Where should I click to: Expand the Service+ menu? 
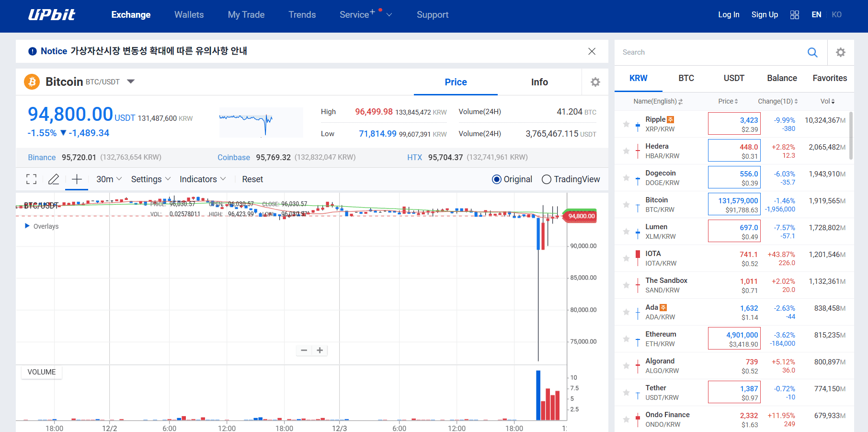click(x=366, y=15)
